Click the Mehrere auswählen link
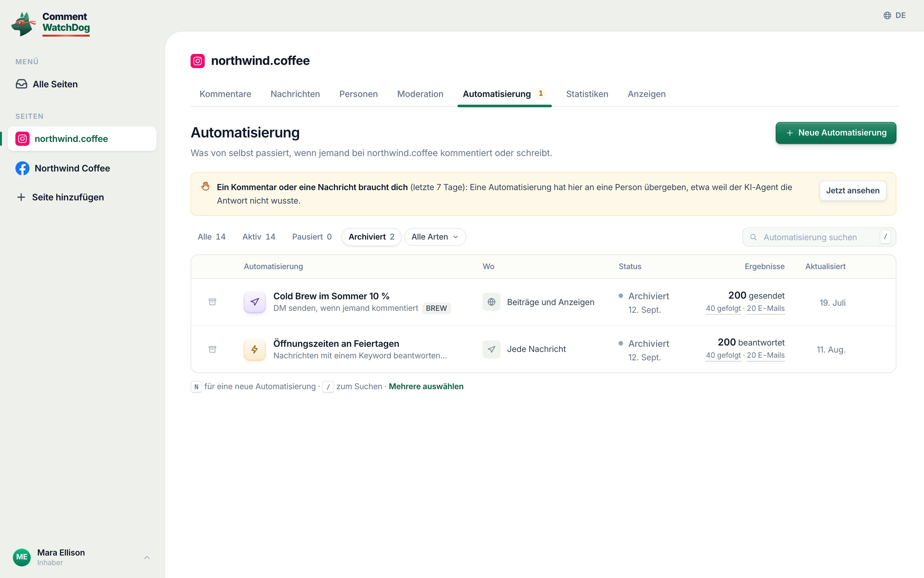 (426, 387)
